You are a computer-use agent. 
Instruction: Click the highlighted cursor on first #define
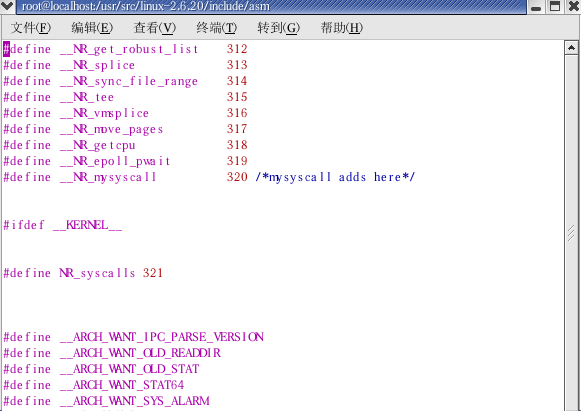7,49
